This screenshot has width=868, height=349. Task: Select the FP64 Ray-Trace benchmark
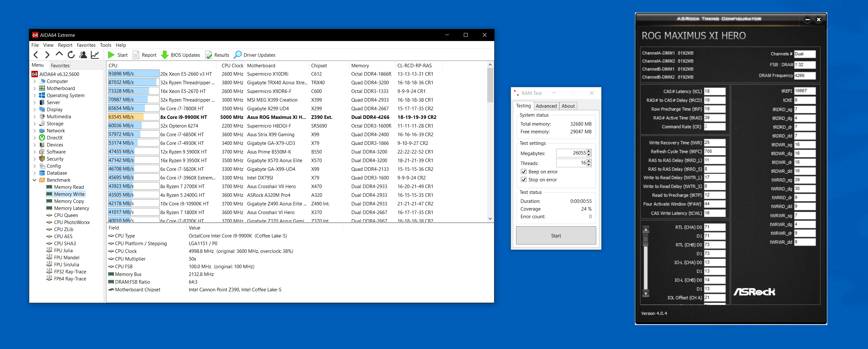[x=70, y=279]
